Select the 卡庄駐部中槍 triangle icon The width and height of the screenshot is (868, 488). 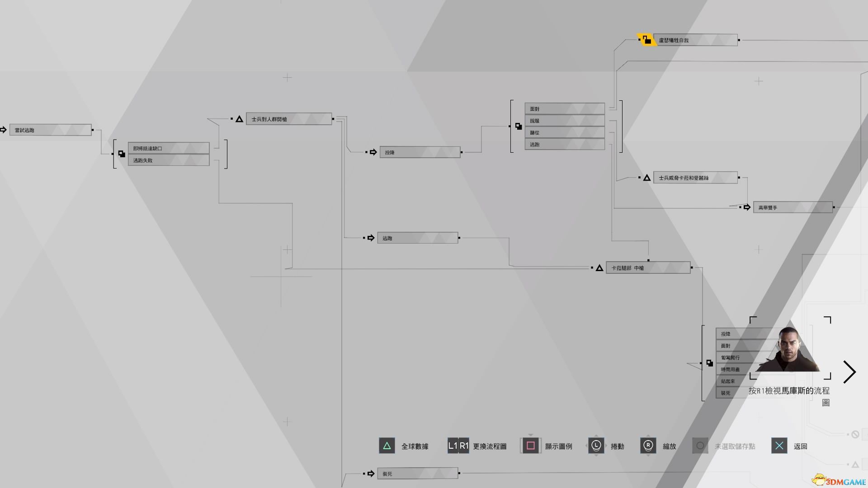(x=599, y=267)
